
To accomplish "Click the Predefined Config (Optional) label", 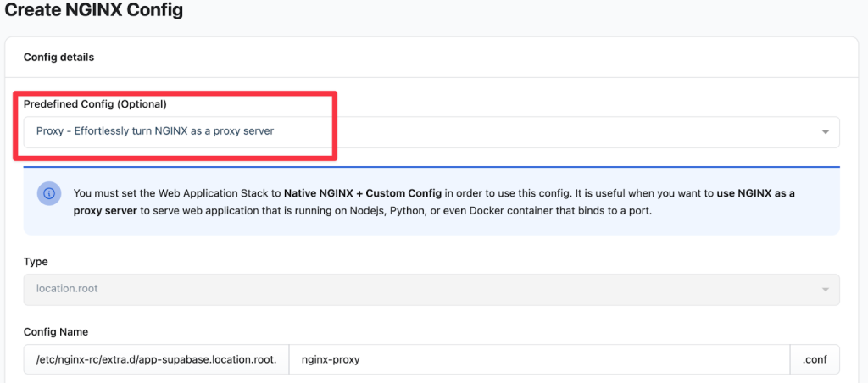I will (x=95, y=104).
